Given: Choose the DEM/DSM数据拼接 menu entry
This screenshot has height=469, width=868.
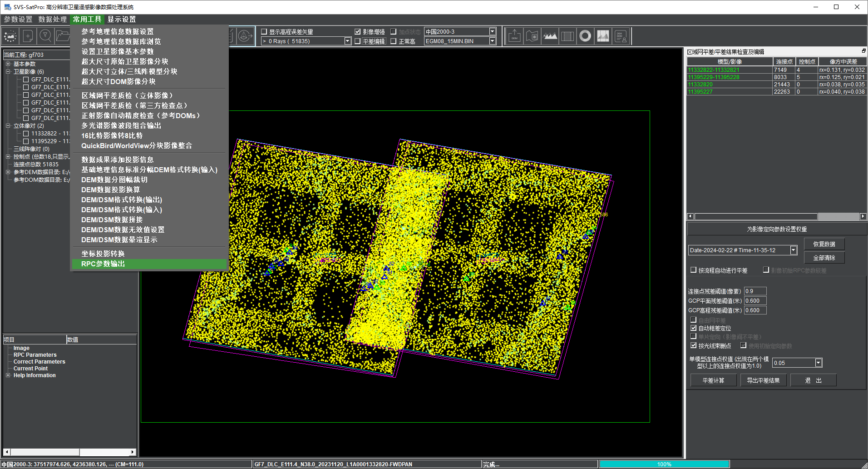Looking at the screenshot, I should 112,220.
